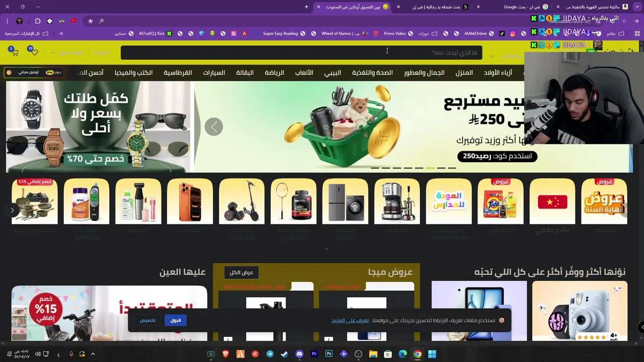The image size is (644, 362).
Task: Open the wishlist heart icon
Action: click(33, 51)
